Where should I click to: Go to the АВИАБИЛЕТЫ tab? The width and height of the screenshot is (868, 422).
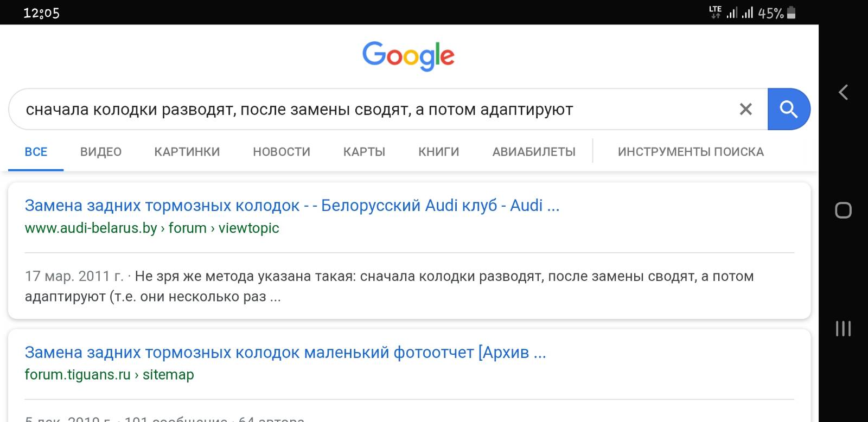[x=534, y=152]
